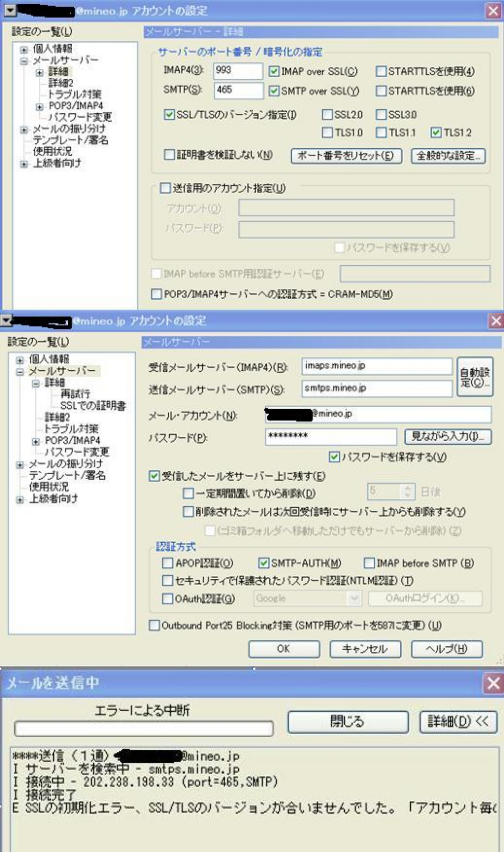Toggle the 証明書を検証しない checkbox
The image size is (504, 852).
pos(169,155)
